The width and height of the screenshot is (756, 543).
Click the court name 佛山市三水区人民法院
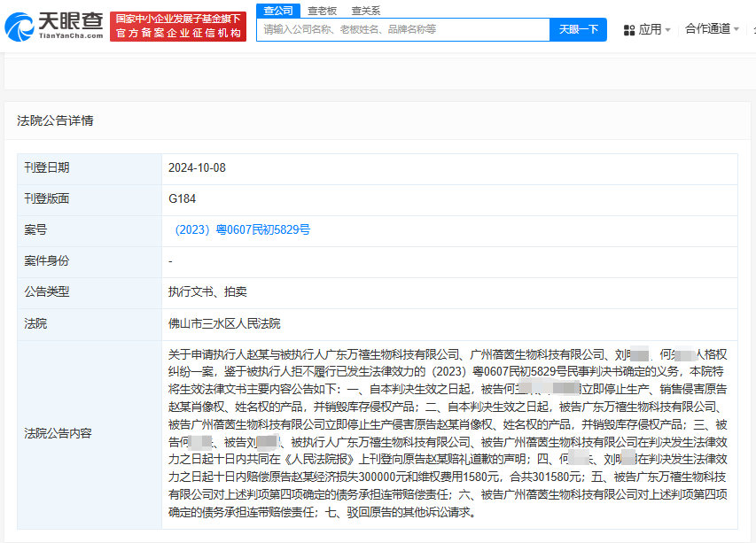224,323
